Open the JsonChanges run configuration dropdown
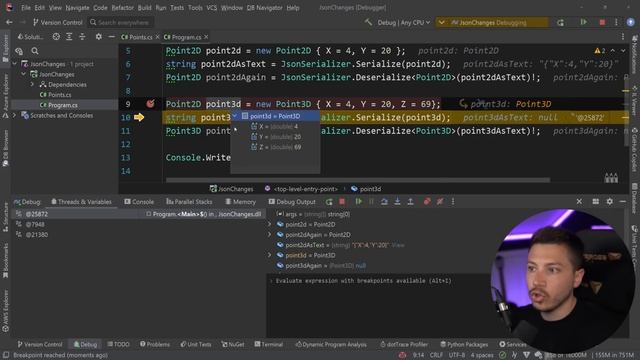The height and width of the screenshot is (360, 640). (492, 22)
